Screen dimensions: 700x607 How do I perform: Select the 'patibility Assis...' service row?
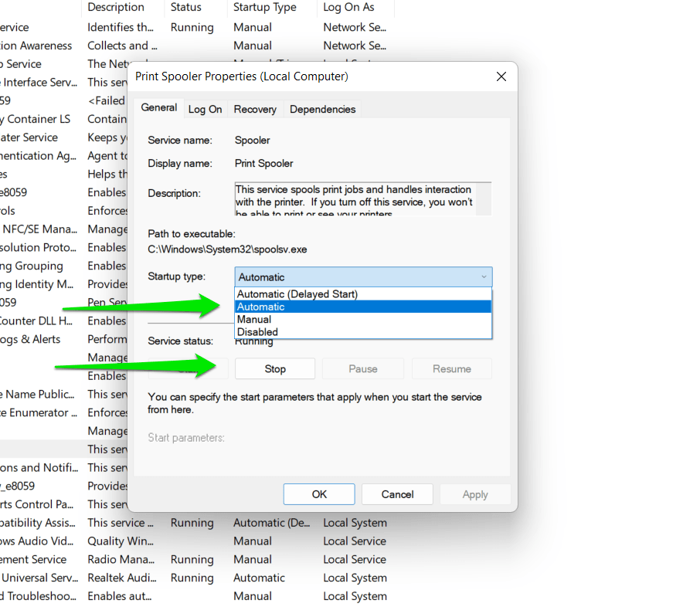click(38, 523)
